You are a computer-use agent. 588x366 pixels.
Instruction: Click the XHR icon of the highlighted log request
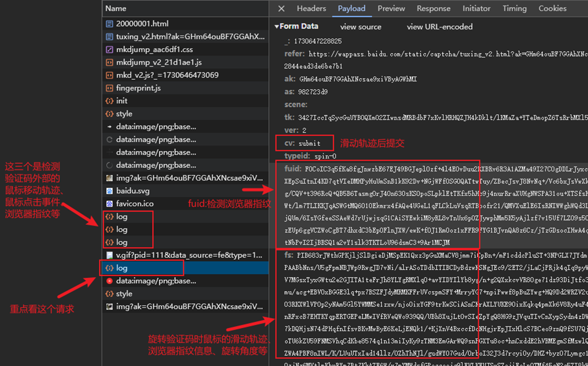click(x=109, y=268)
